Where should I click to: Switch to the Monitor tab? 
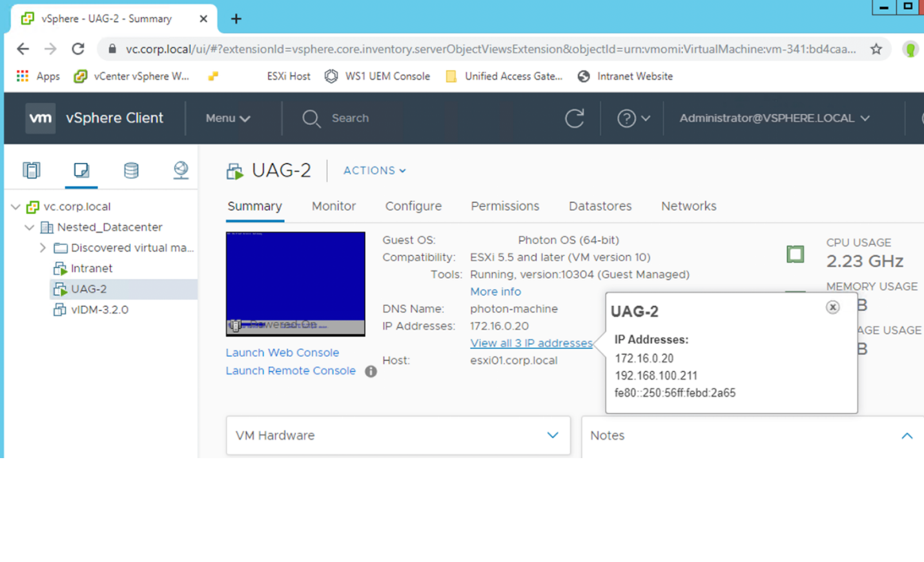pos(333,206)
